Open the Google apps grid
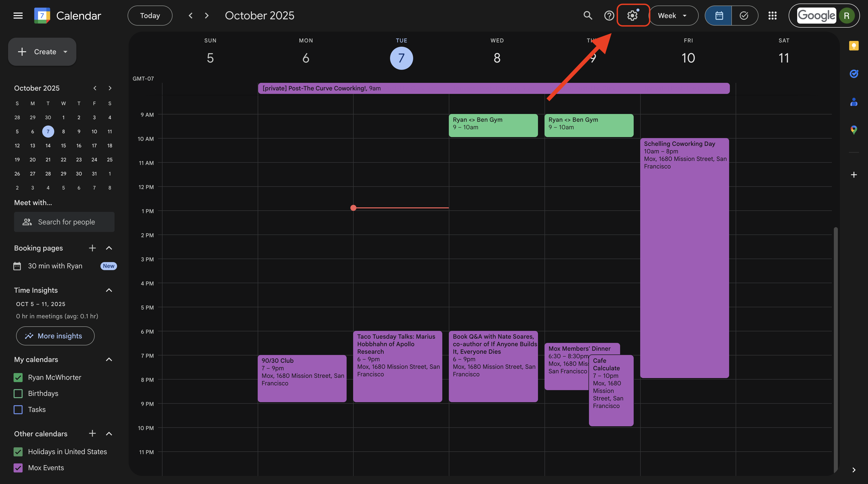 pyautogui.click(x=772, y=16)
